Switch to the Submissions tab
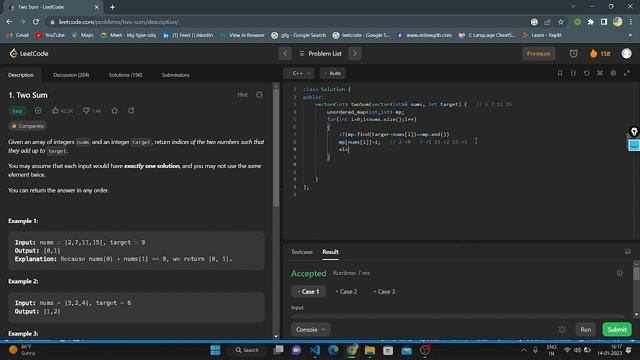This screenshot has width=640, height=360. 176,75
